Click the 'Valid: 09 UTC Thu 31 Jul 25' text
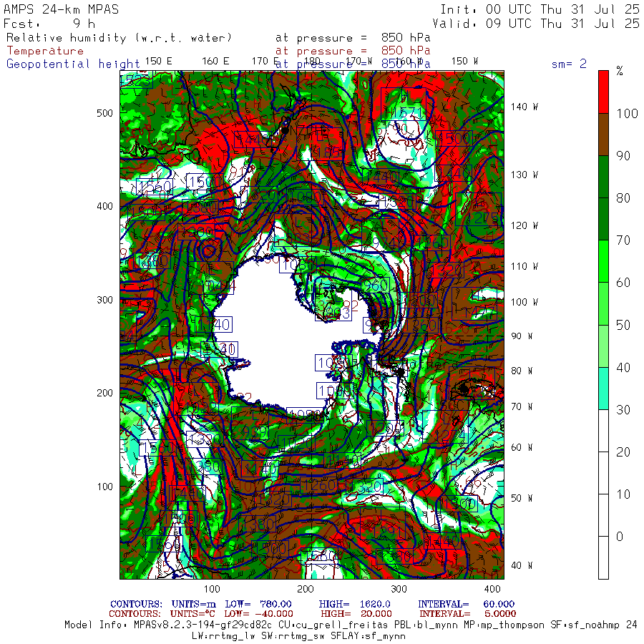 (536, 24)
